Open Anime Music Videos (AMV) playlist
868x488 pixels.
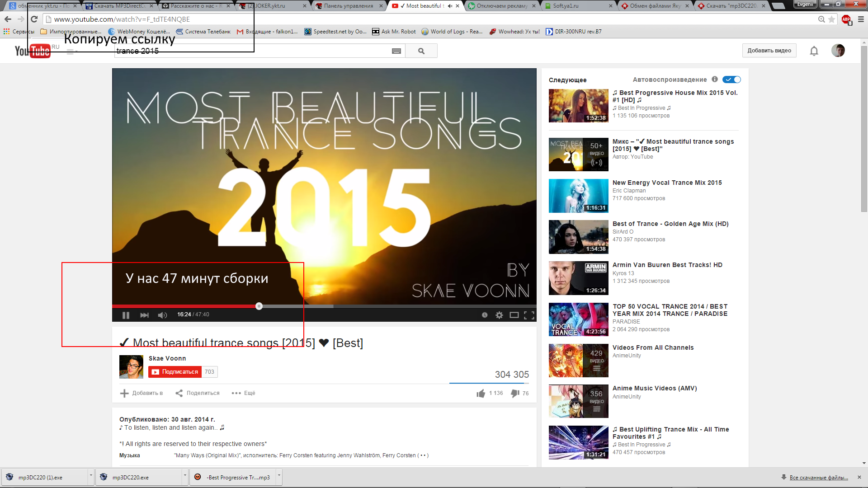coord(655,388)
